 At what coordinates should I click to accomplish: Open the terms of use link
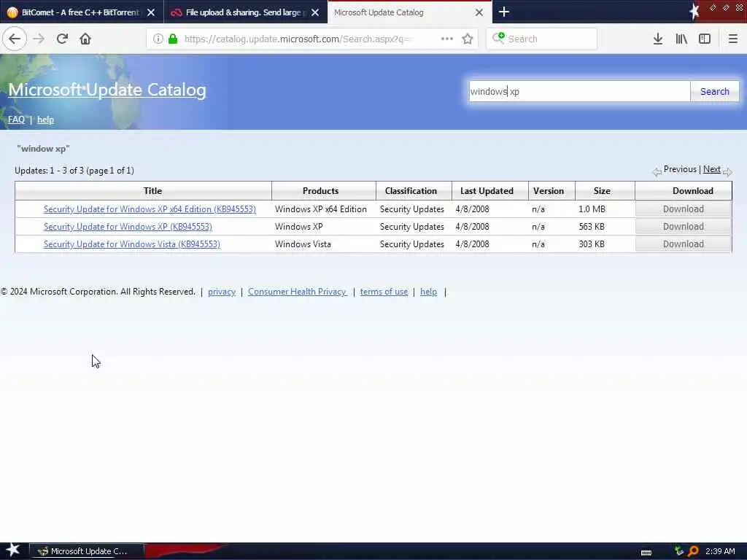click(384, 292)
